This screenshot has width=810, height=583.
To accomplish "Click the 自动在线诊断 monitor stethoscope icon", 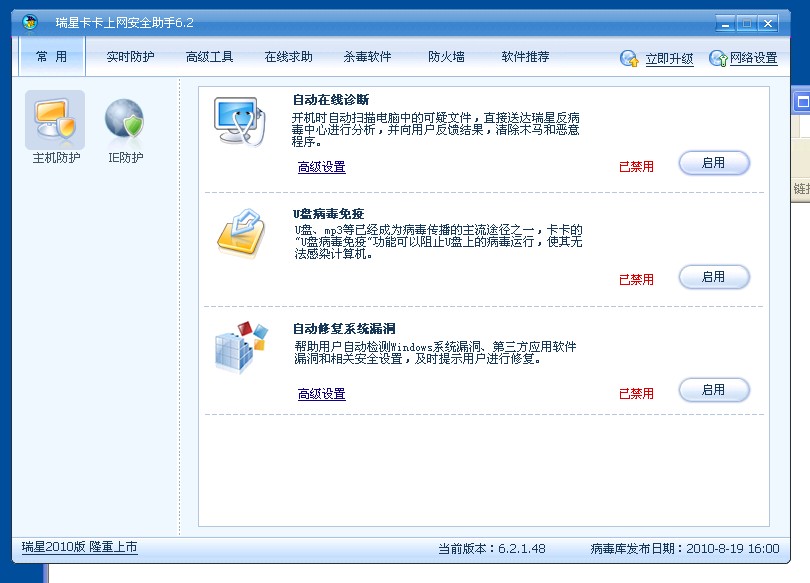I will coord(240,121).
